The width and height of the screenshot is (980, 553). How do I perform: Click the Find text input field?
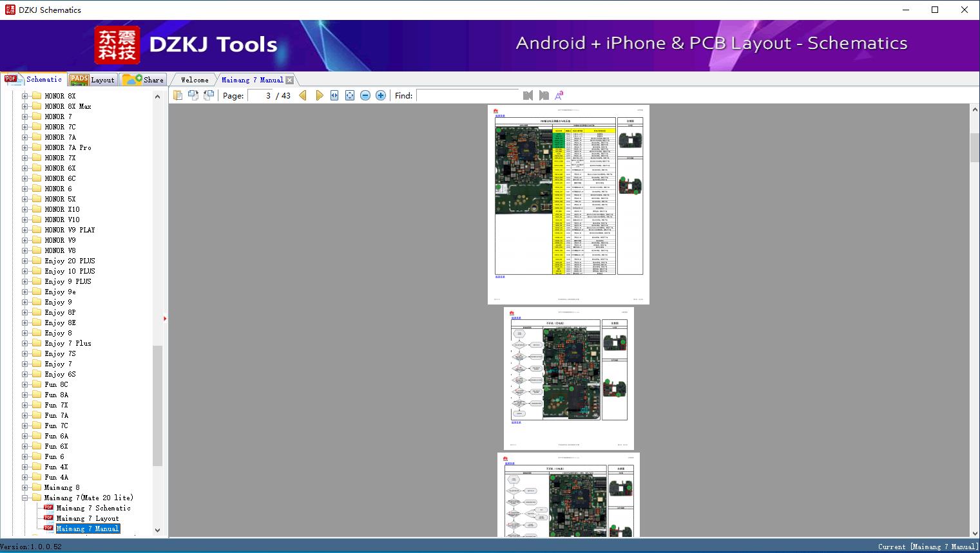coord(467,95)
